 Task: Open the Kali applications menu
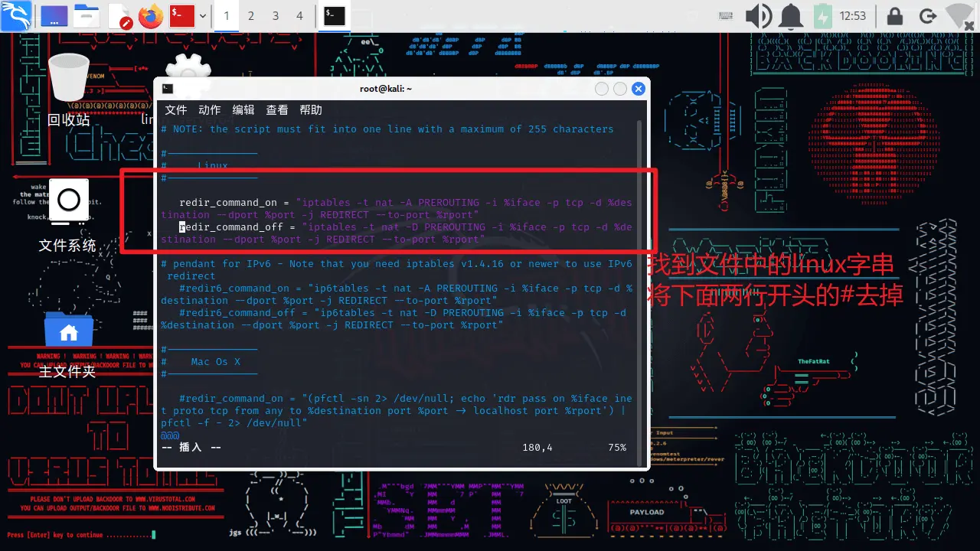15,15
